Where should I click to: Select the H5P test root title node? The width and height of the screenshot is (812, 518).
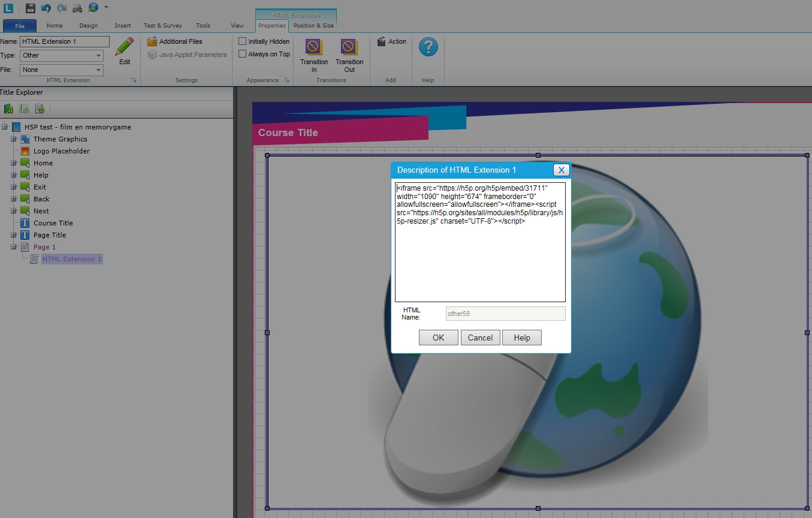pyautogui.click(x=78, y=127)
